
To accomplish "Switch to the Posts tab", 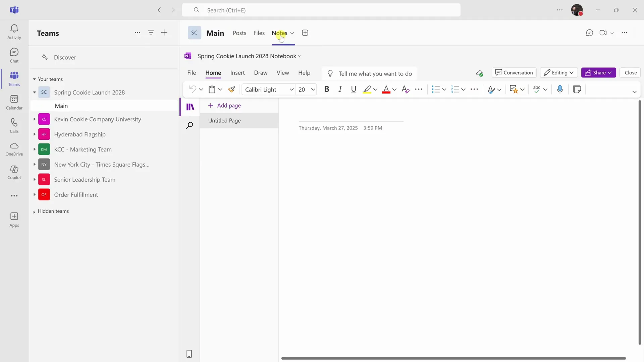I will point(239,33).
